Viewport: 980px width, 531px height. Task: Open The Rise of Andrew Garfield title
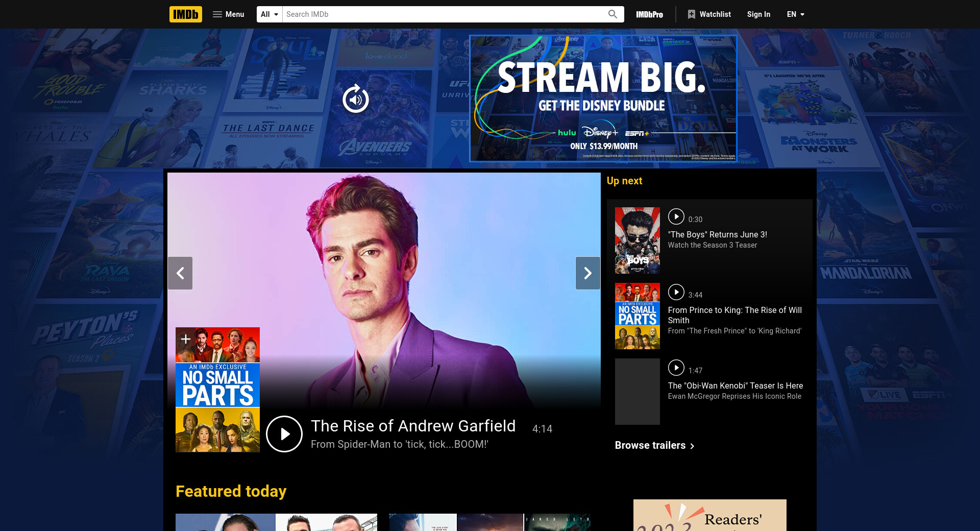[413, 426]
